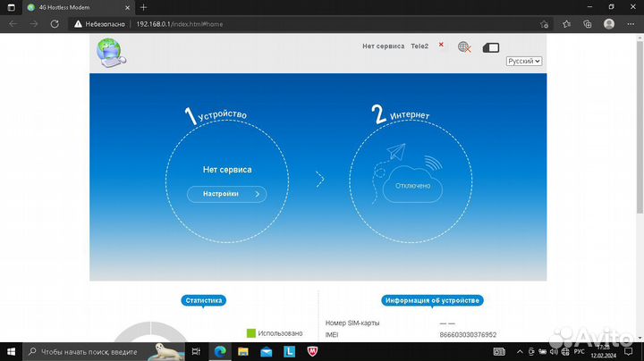Show hidden system tray icons
The height and width of the screenshot is (361, 644).
520,351
